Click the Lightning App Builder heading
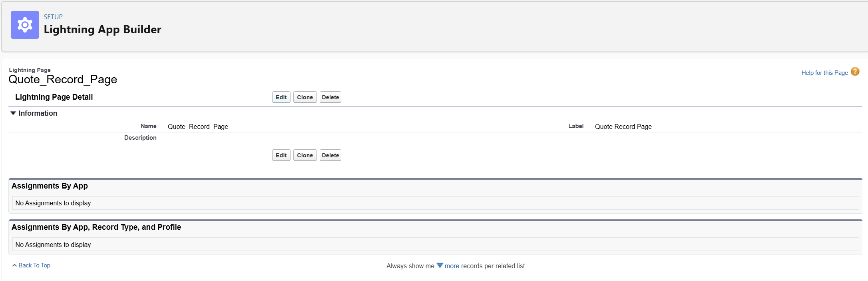The height and width of the screenshot is (281, 868). pyautogui.click(x=103, y=30)
